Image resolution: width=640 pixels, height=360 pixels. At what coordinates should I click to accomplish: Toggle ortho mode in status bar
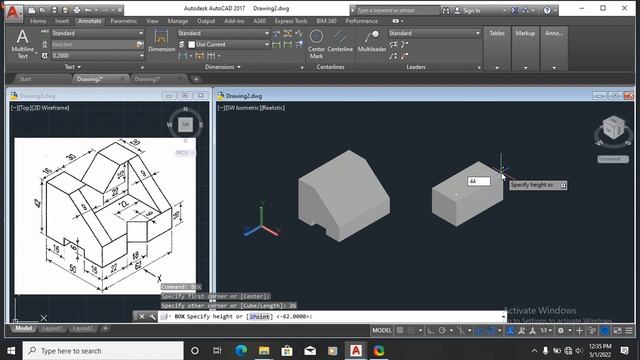(x=430, y=330)
